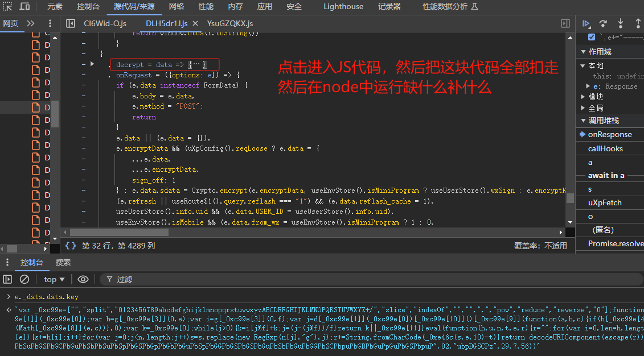
Task: Open the 应用 tab
Action: tap(265, 7)
